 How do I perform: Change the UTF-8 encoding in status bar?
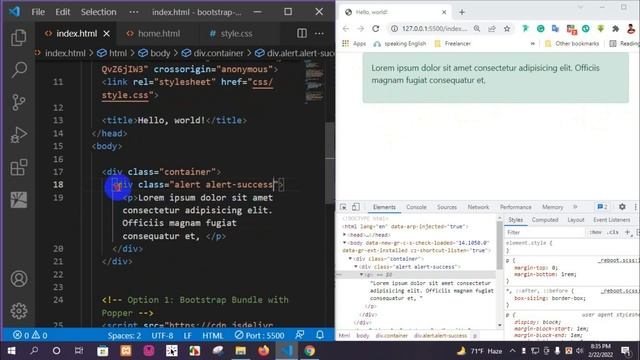pos(162,336)
